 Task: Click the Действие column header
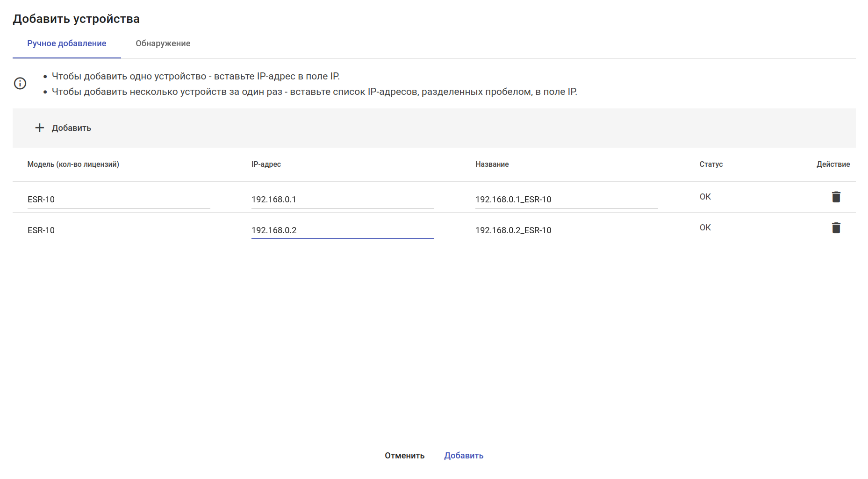[833, 164]
